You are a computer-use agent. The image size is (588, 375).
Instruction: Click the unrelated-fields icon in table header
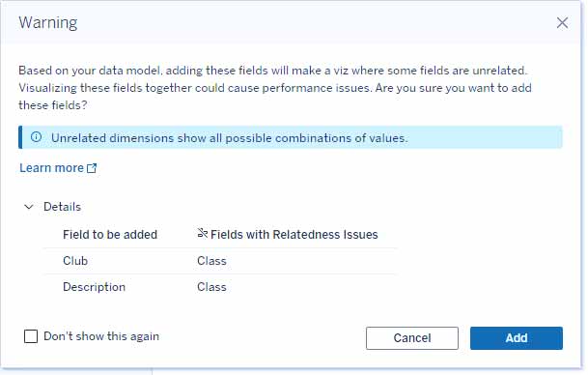click(x=202, y=233)
